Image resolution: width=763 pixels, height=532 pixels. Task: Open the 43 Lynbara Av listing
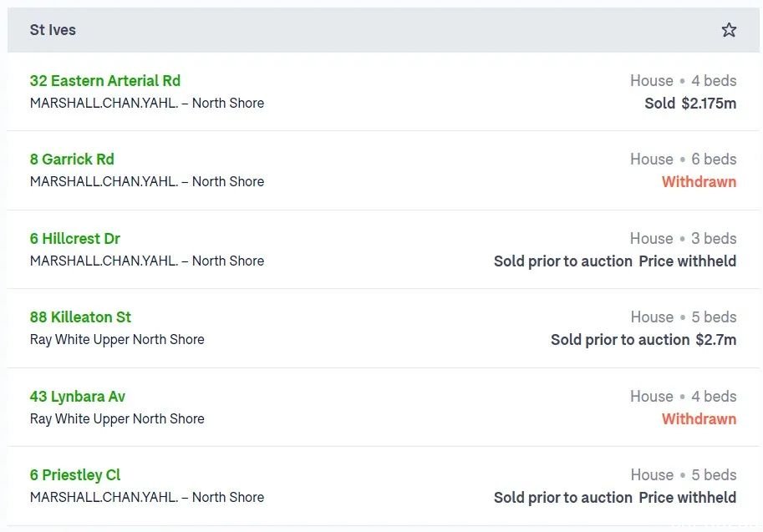pyautogui.click(x=78, y=397)
